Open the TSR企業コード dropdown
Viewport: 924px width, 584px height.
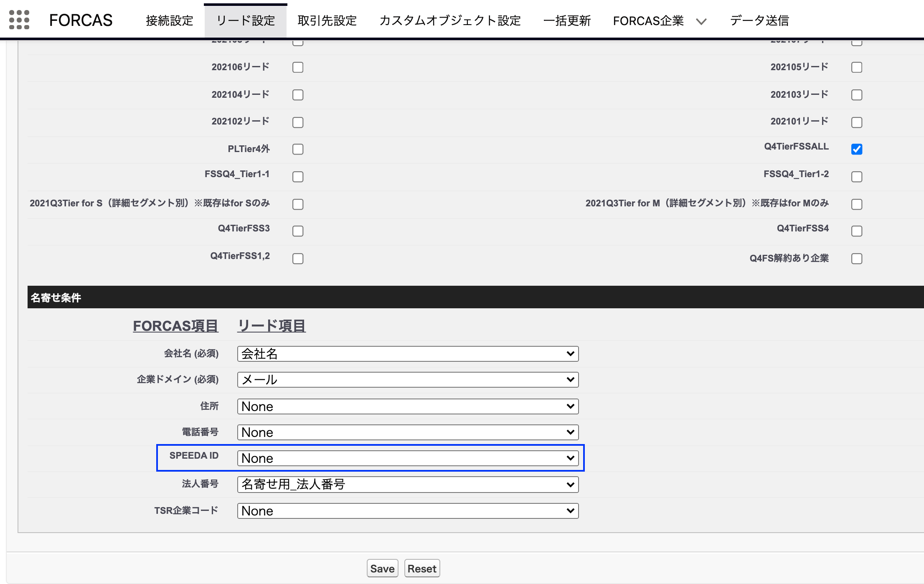[408, 510]
